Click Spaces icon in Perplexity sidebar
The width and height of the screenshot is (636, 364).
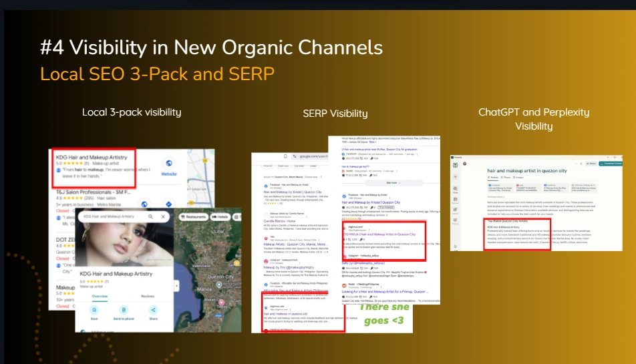point(455,209)
